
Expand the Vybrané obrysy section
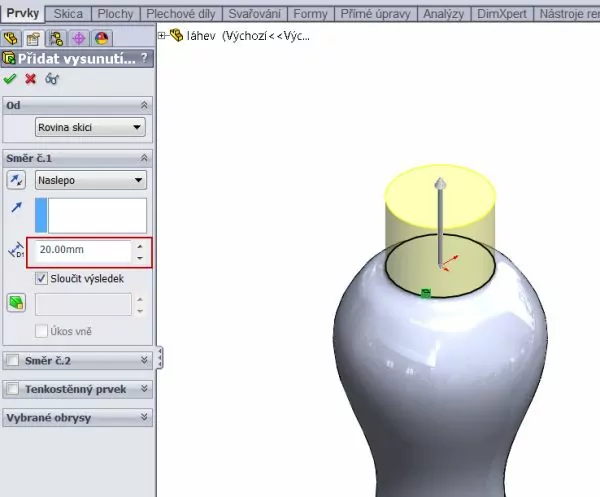[x=145, y=417]
